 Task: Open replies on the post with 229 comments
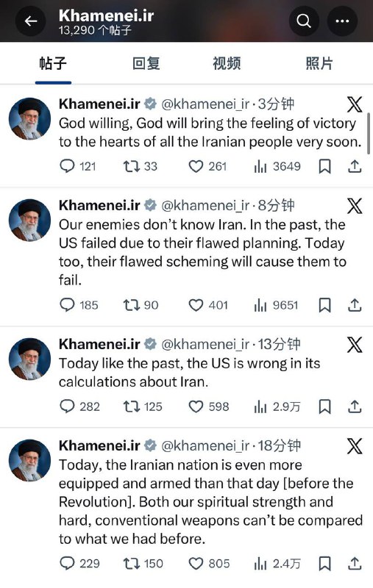(79, 563)
